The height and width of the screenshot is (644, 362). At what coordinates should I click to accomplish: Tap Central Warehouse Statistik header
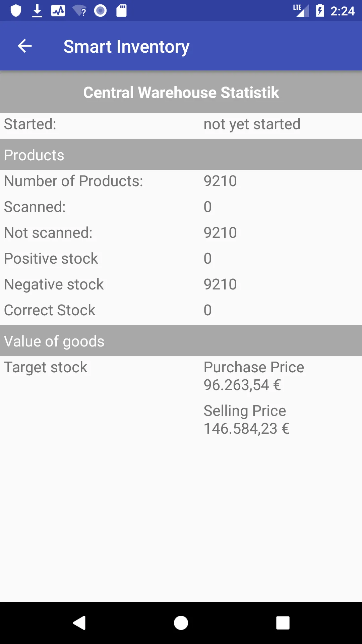181,92
